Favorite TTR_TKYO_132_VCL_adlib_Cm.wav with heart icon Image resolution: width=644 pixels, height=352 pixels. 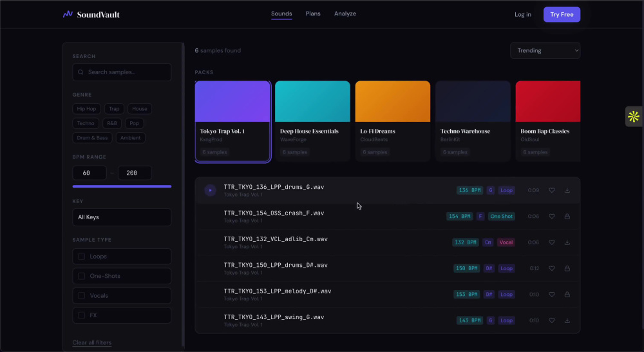[552, 242]
